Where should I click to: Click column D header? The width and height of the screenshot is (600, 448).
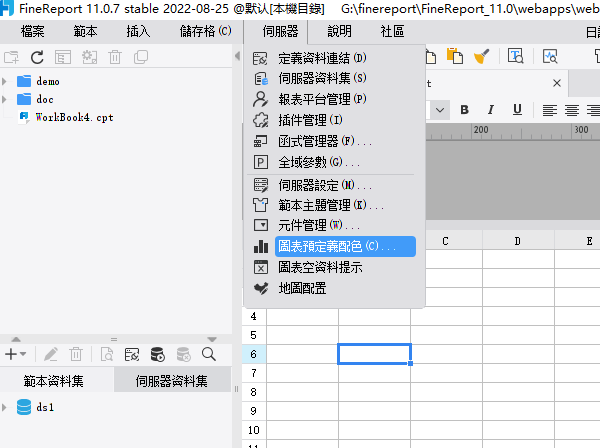pos(518,241)
